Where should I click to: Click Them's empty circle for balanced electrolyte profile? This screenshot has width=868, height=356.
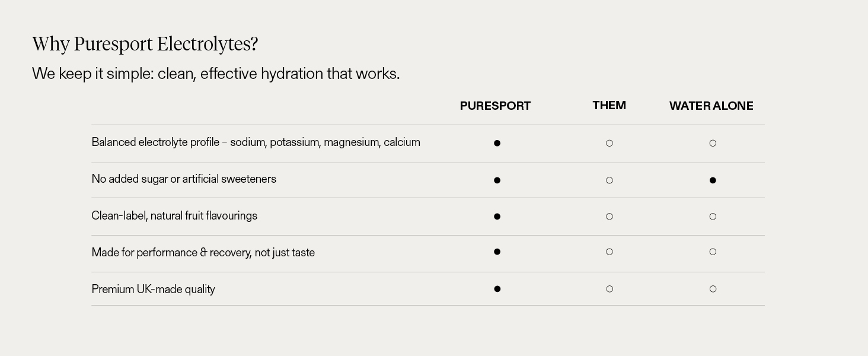tap(609, 143)
